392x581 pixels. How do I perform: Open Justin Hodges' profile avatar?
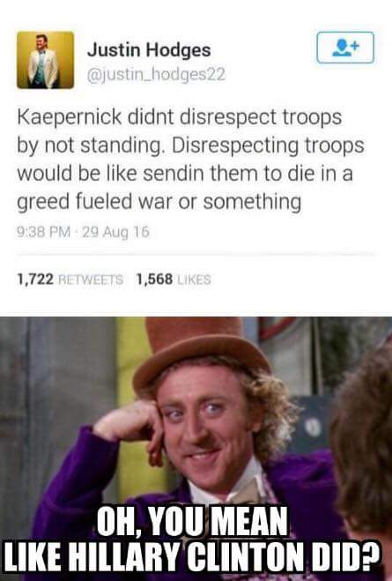pos(45,60)
